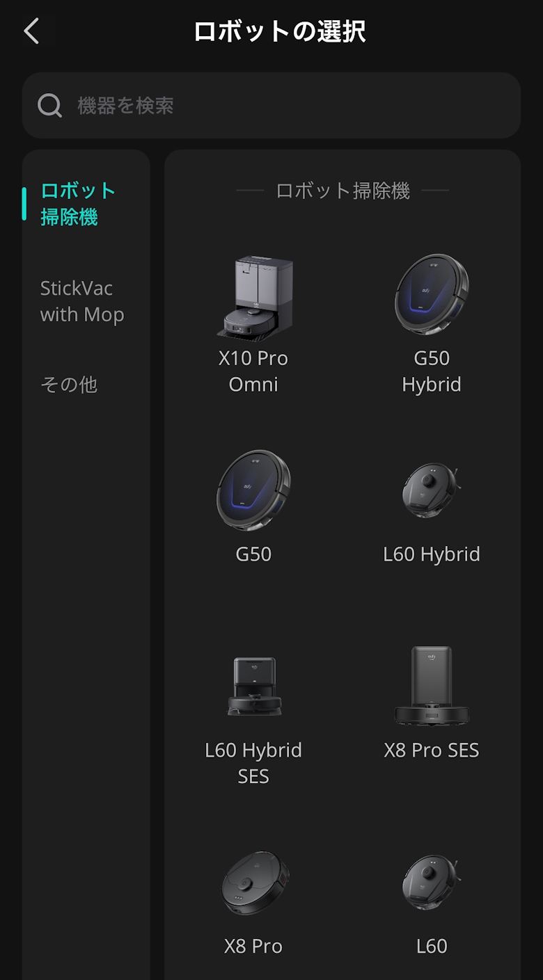Viewport: 543px width, 980px height.
Task: Tap the X8 Pro name label
Action: (x=253, y=947)
